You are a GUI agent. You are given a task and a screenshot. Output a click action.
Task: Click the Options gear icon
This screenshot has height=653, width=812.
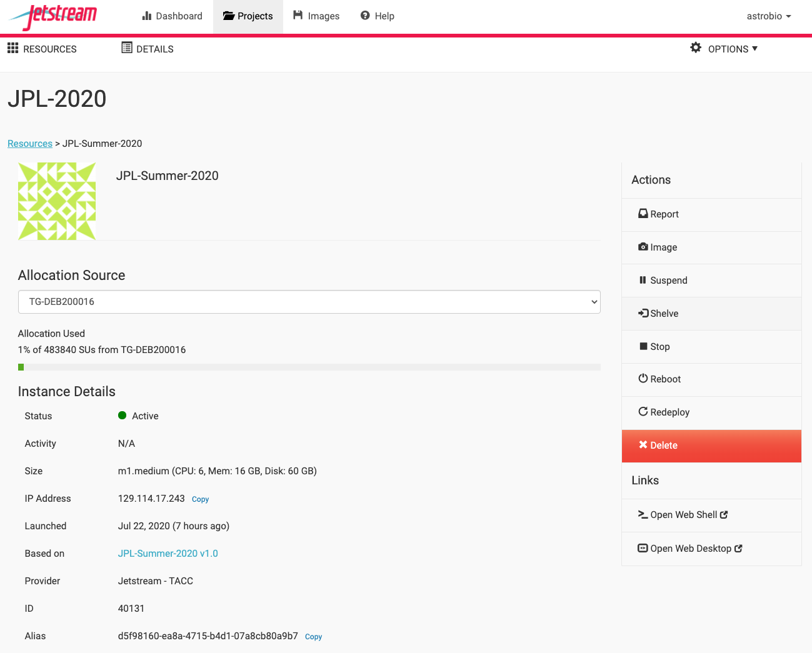(696, 47)
